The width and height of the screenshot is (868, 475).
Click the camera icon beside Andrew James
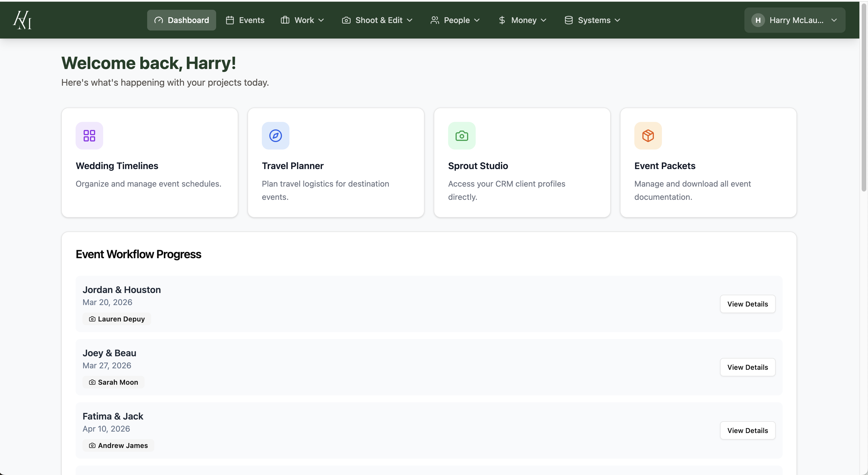tap(92, 446)
